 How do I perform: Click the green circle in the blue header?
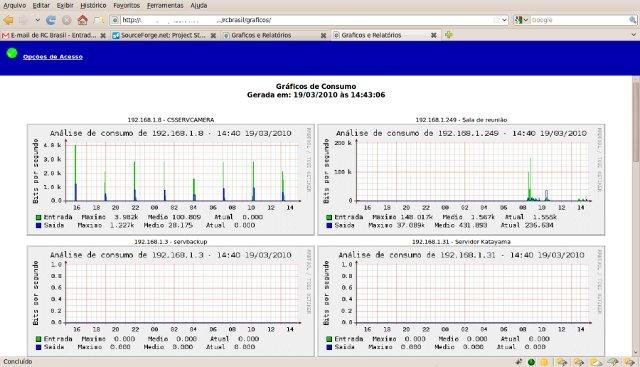point(12,53)
